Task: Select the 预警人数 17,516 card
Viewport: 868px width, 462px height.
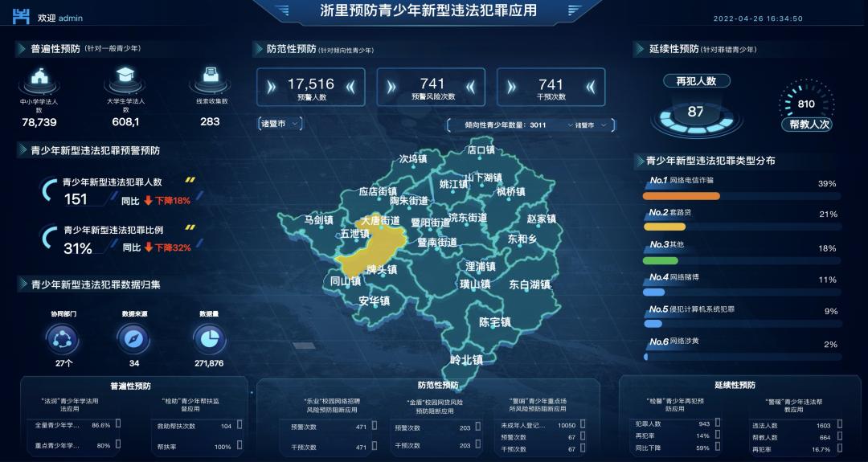Action: (x=310, y=87)
